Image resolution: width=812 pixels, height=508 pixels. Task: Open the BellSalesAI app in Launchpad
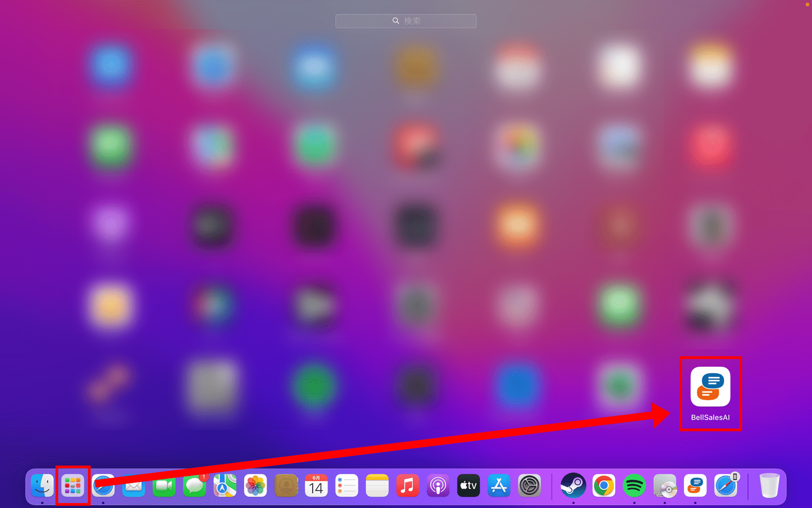[710, 387]
